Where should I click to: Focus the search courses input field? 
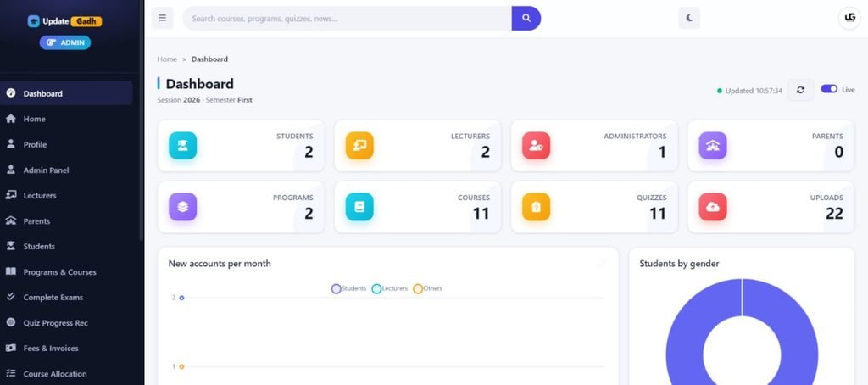(x=347, y=19)
